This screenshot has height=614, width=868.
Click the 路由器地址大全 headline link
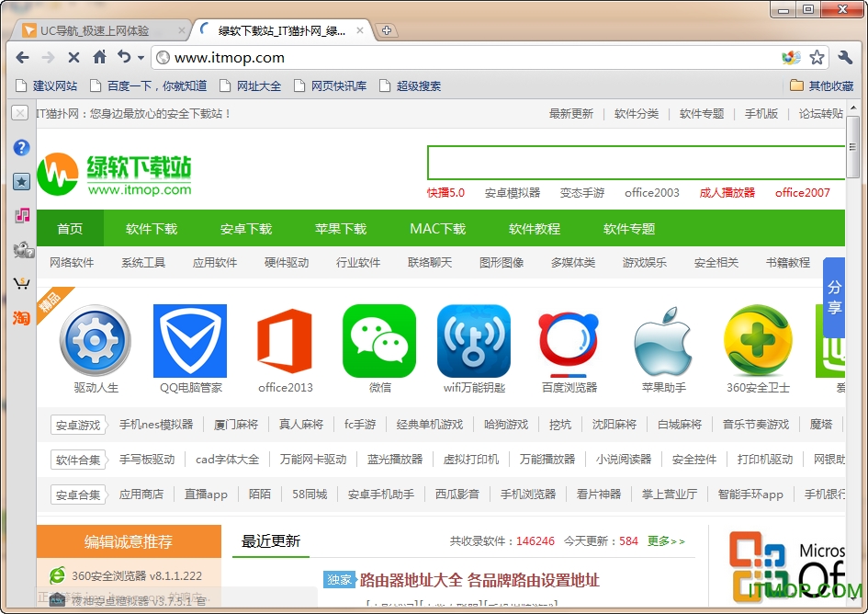(479, 580)
